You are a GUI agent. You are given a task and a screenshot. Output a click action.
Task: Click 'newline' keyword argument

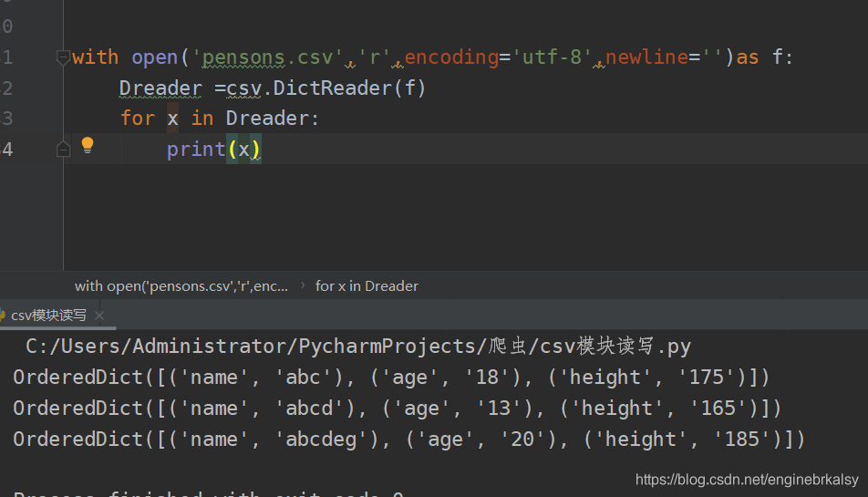coord(647,57)
